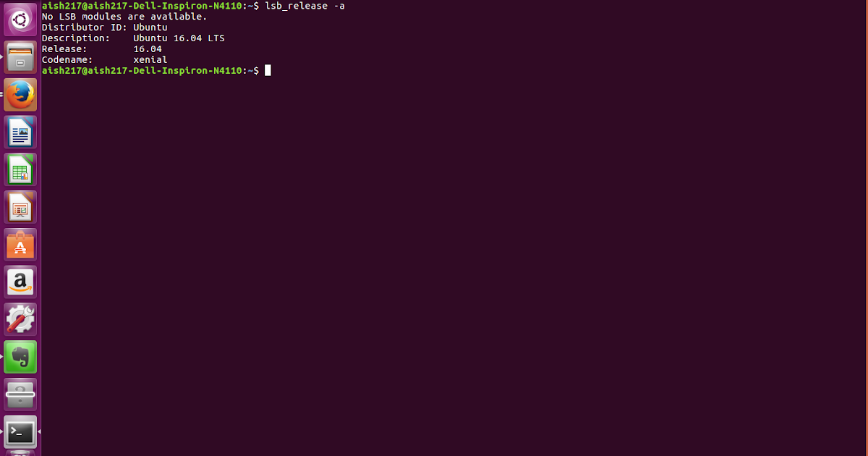The height and width of the screenshot is (456, 868).
Task: Click the gray drive icon in launcher
Action: [x=20, y=395]
